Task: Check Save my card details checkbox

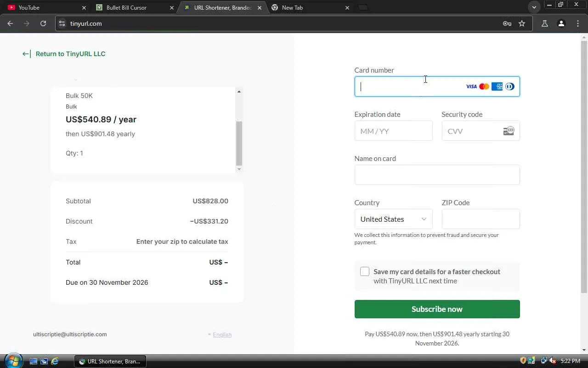Action: [x=365, y=271]
